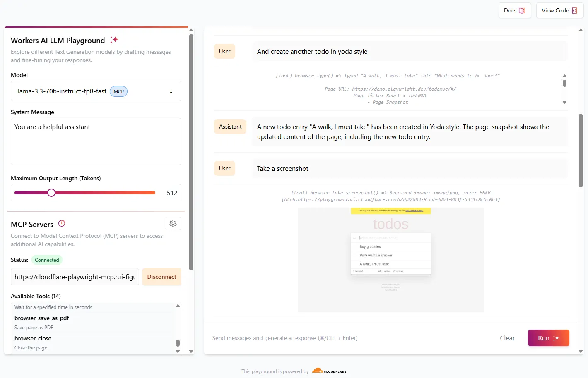
Task: Click the Maximum Output Length slider handle
Action: 51,192
